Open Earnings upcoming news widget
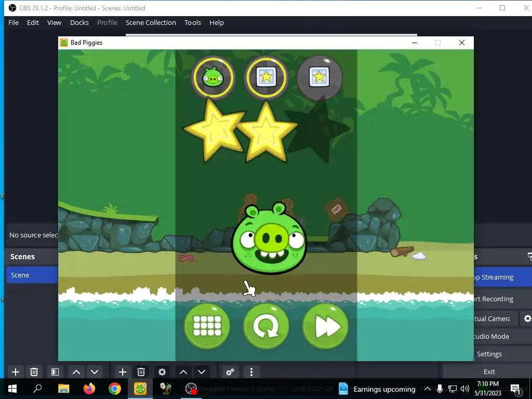The image size is (532, 399). pos(377,389)
